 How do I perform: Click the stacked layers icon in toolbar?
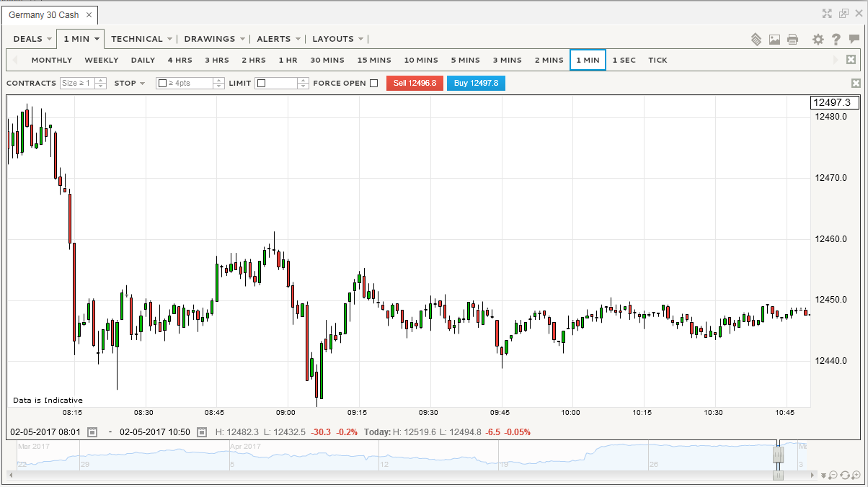(x=756, y=40)
